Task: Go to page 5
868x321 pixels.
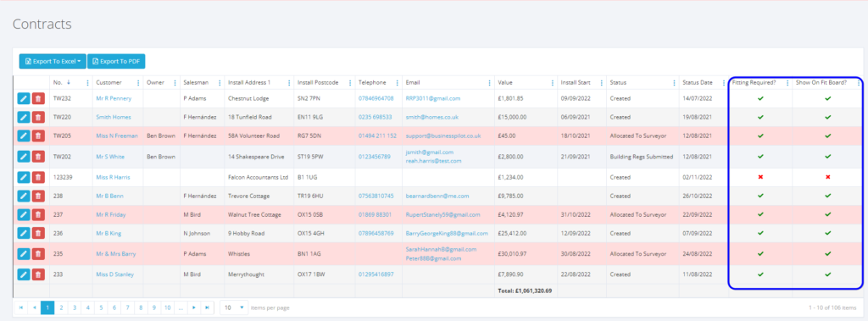Action: (x=101, y=307)
